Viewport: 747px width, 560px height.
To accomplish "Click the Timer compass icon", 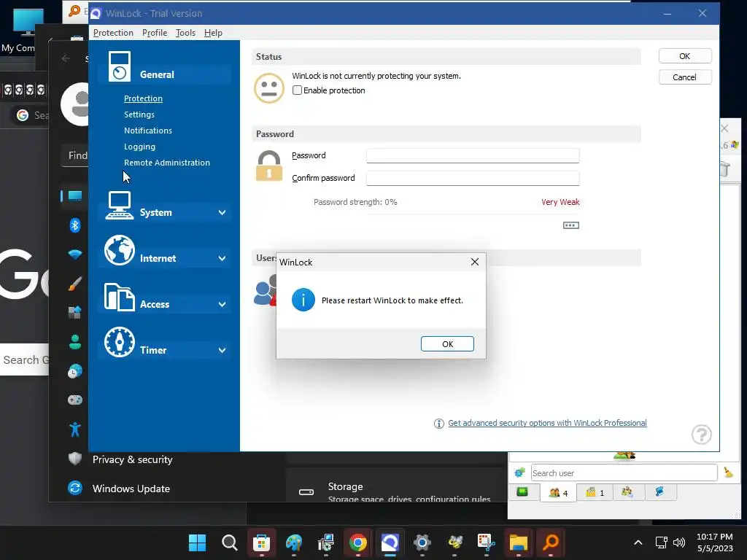I will [x=119, y=342].
